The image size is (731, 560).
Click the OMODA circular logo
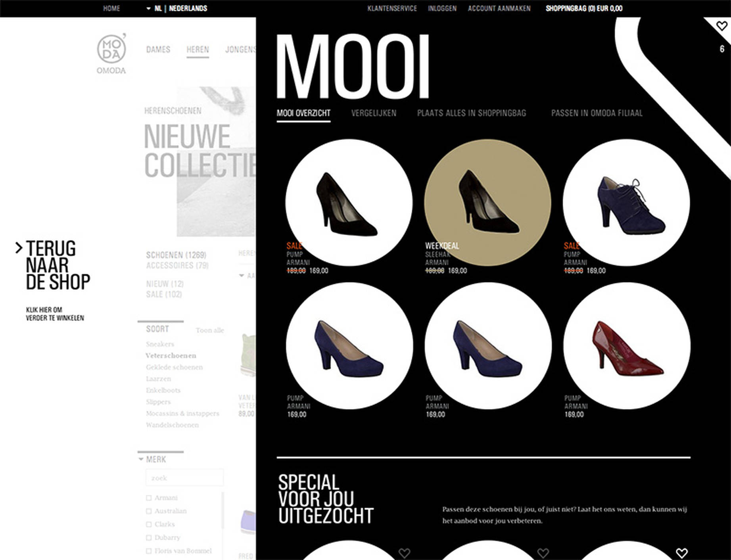(111, 49)
